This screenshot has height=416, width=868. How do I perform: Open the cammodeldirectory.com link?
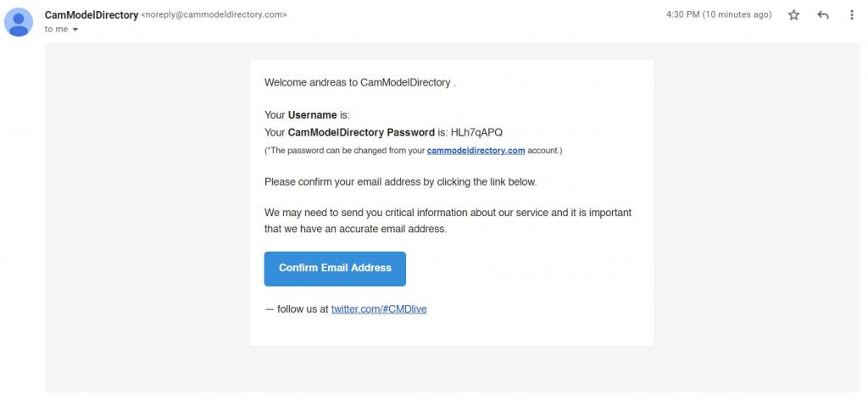476,151
